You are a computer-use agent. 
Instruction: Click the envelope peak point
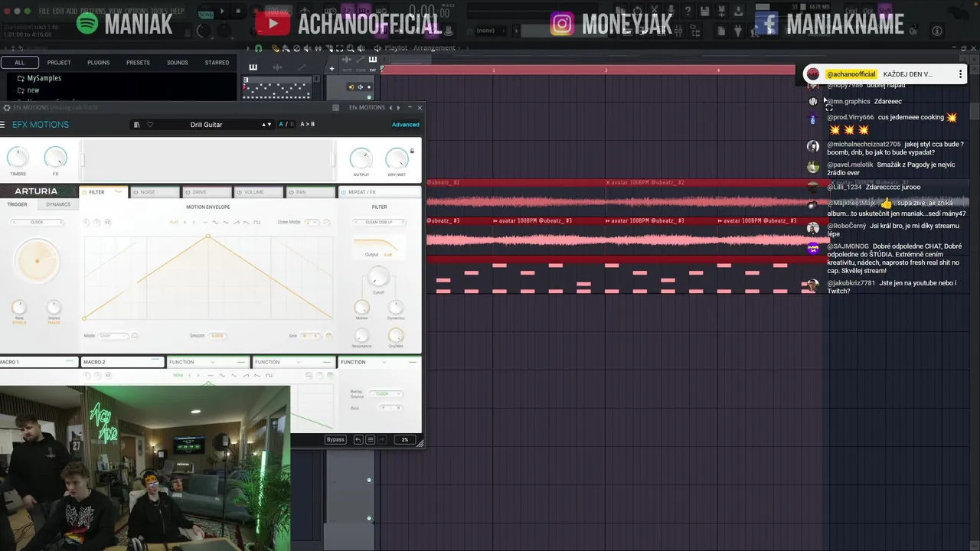pyautogui.click(x=208, y=236)
